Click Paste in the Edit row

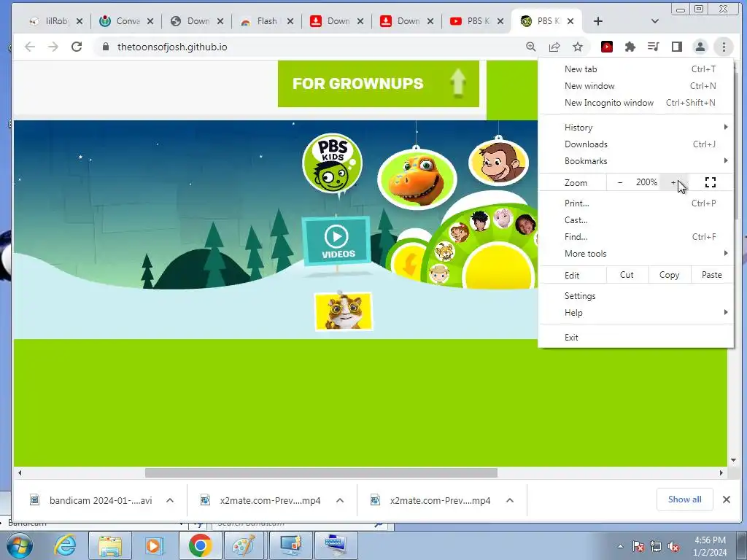pyautogui.click(x=712, y=275)
